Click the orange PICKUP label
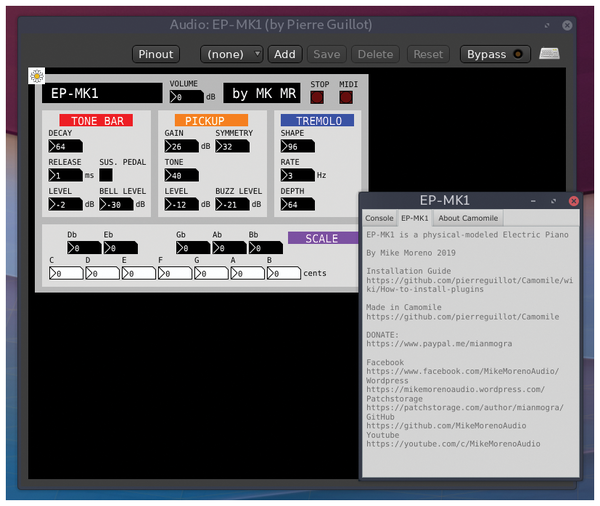This screenshot has height=506, width=600. [x=212, y=120]
